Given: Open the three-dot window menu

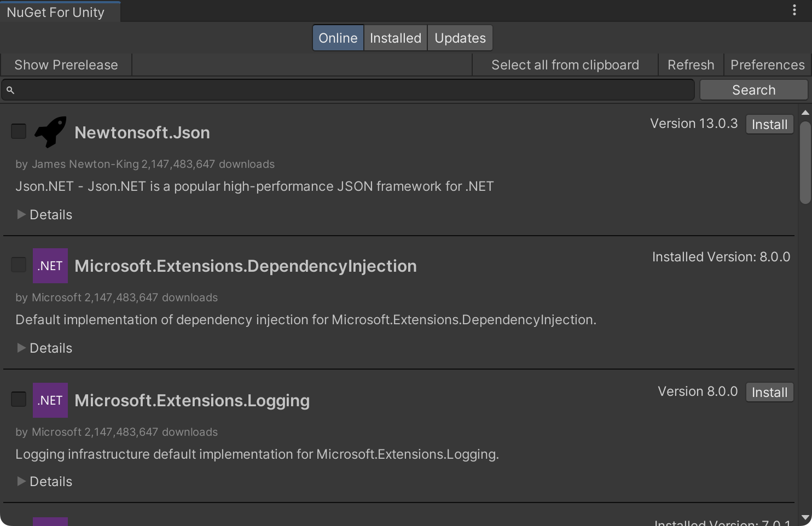Looking at the screenshot, I should (x=794, y=9).
